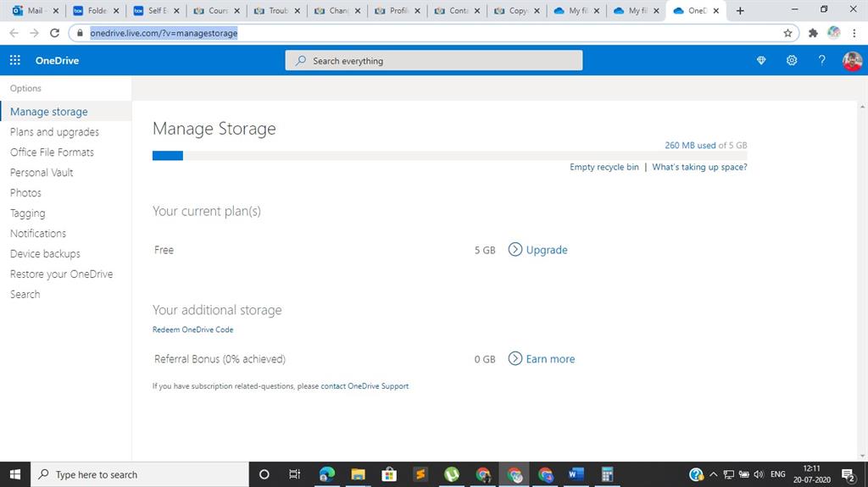The width and height of the screenshot is (868, 487).
Task: Show hidden system tray icons
Action: click(x=713, y=474)
